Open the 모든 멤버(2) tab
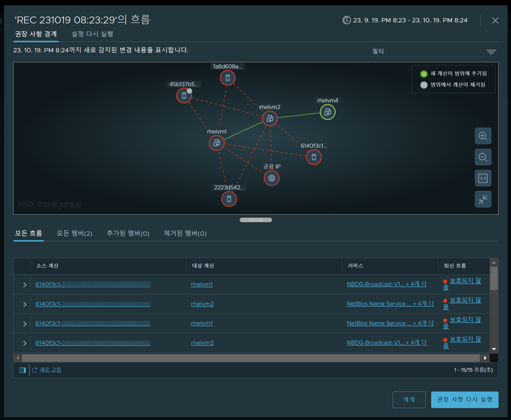The width and height of the screenshot is (511, 420). point(74,233)
